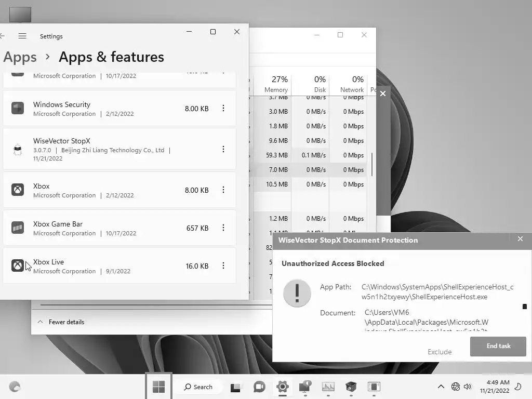Viewport: 532px width, 399px height.
Task: Go back in the Settings window
Action: [x=2, y=36]
